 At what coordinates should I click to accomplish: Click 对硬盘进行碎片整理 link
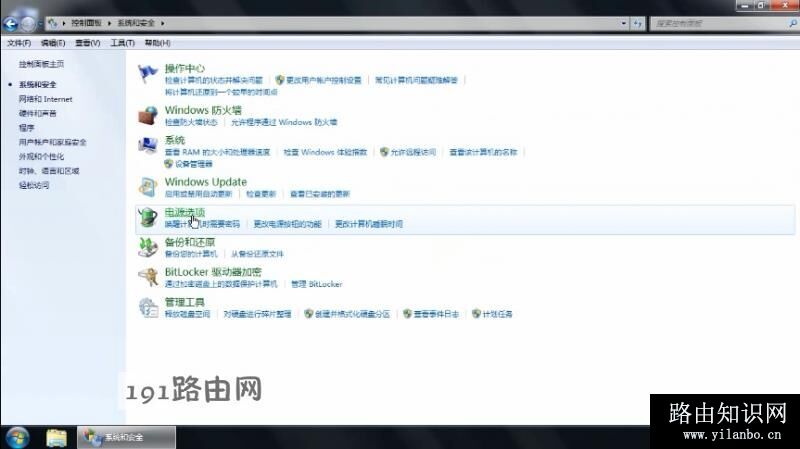(257, 314)
